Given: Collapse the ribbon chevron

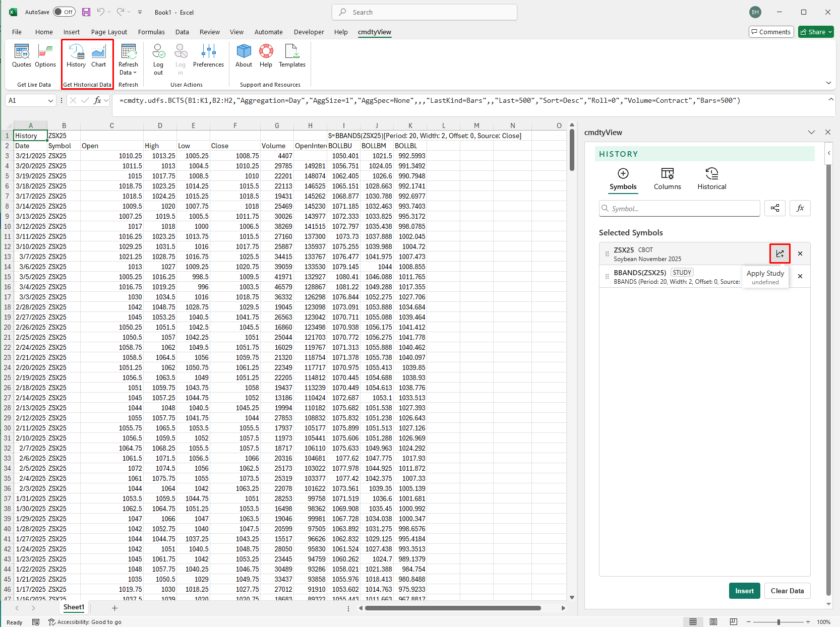Looking at the screenshot, I should pyautogui.click(x=828, y=83).
